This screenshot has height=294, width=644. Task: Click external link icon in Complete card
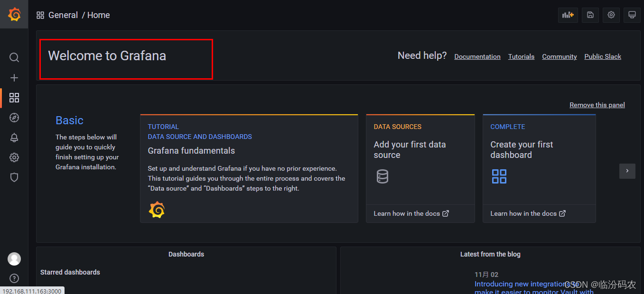[562, 213]
